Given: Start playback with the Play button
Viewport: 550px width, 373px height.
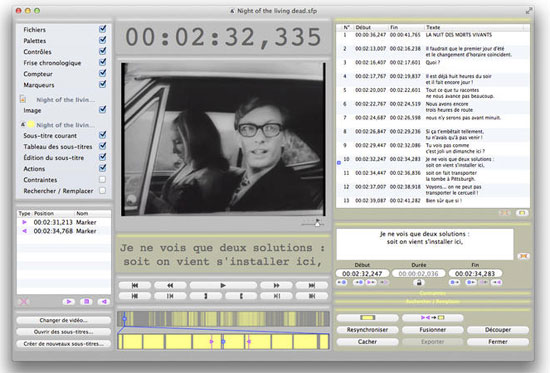Looking at the screenshot, I should [x=223, y=285].
